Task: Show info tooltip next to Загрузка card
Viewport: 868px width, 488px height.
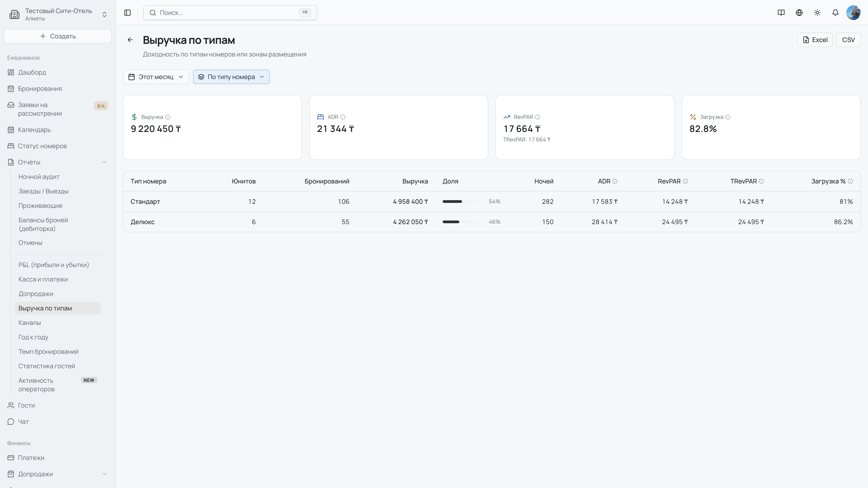Action: (728, 117)
